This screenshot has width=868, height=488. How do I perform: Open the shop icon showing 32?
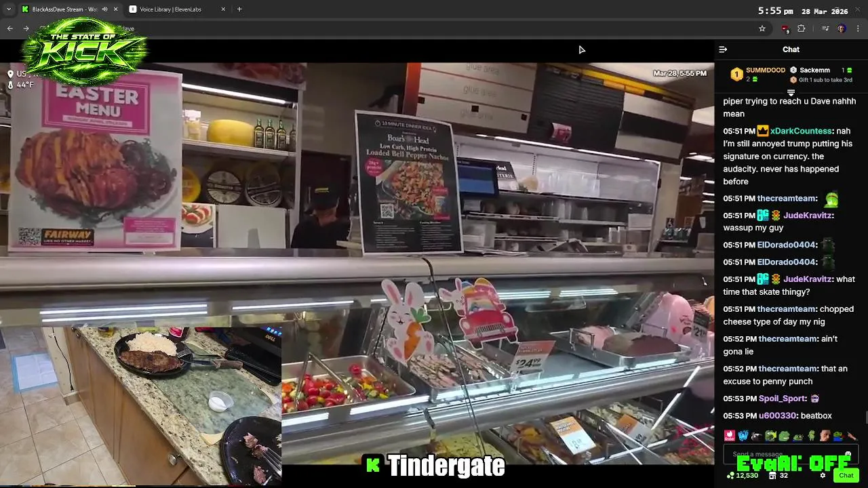coord(778,475)
